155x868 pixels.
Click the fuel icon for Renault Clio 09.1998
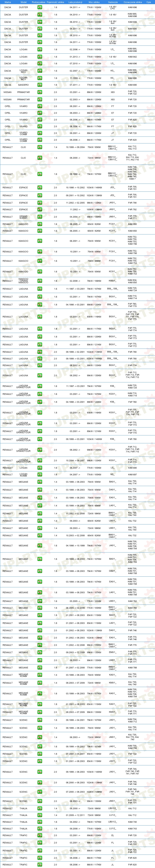coord(39,174)
